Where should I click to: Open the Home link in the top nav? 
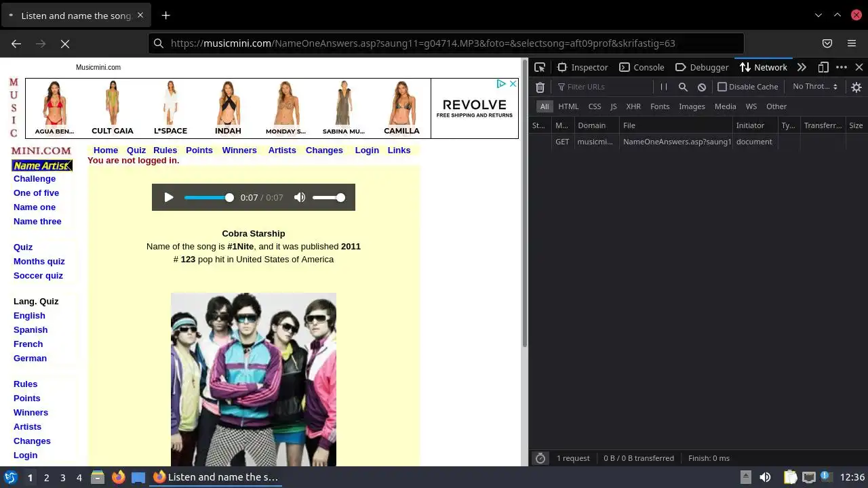click(106, 150)
